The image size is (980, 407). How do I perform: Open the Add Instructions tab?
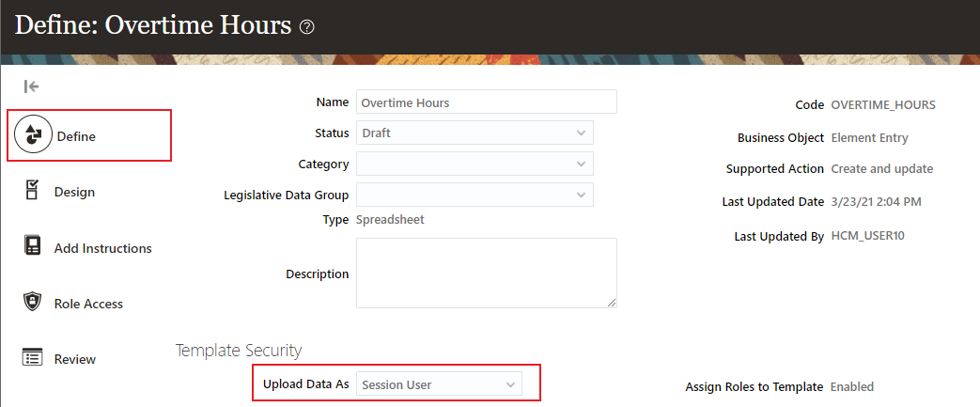[x=102, y=248]
